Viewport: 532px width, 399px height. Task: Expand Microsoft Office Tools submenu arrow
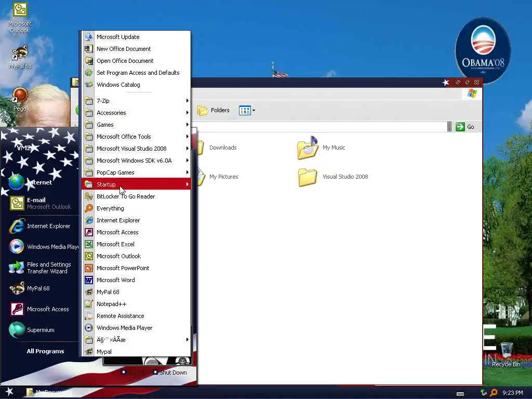tap(187, 137)
